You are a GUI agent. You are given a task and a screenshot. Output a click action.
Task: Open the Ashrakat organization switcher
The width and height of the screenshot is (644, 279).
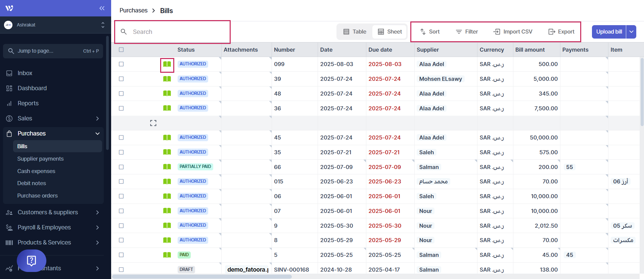(x=54, y=25)
